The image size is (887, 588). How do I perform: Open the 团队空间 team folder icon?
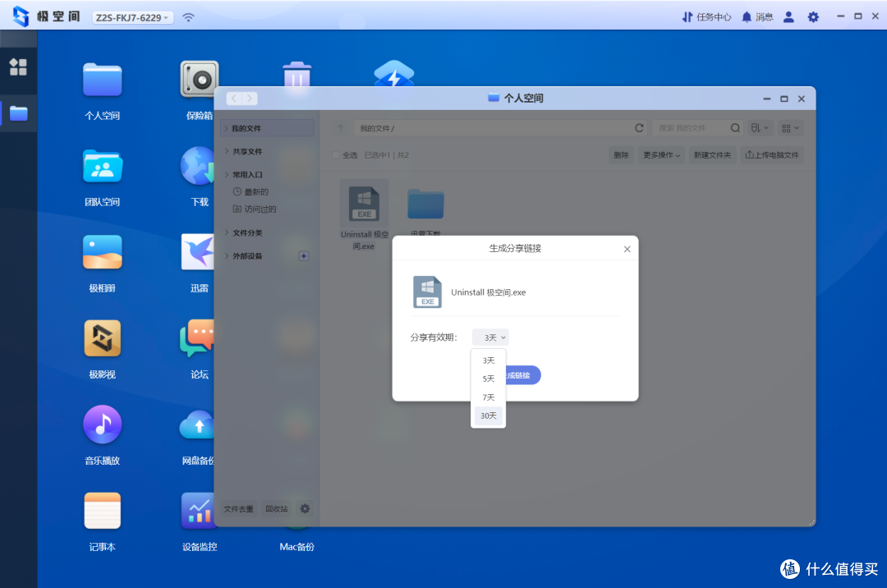coord(103,167)
